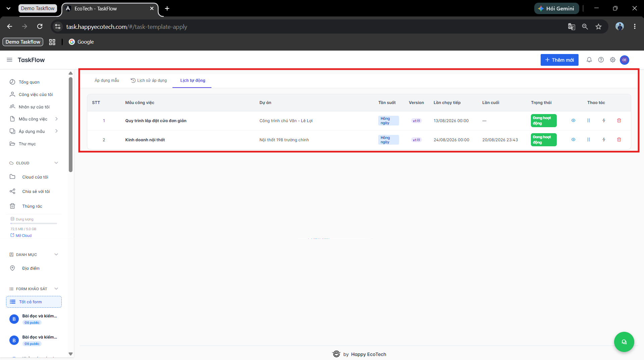Open the Google Translate page icon

point(572,27)
